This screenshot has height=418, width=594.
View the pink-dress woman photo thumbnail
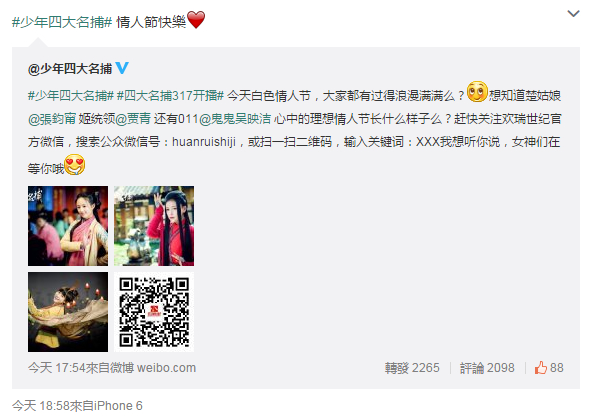tap(68, 226)
